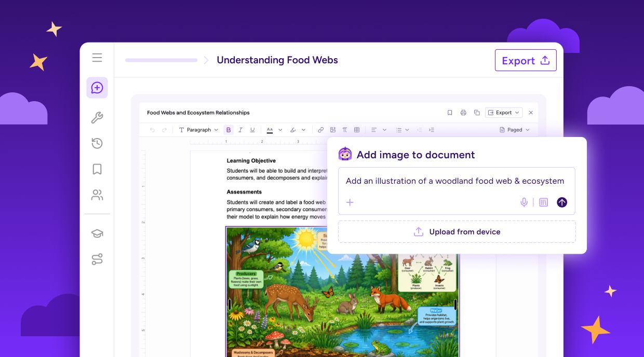
Task: Open the workflow nodes icon in sidebar
Action: coord(97,259)
